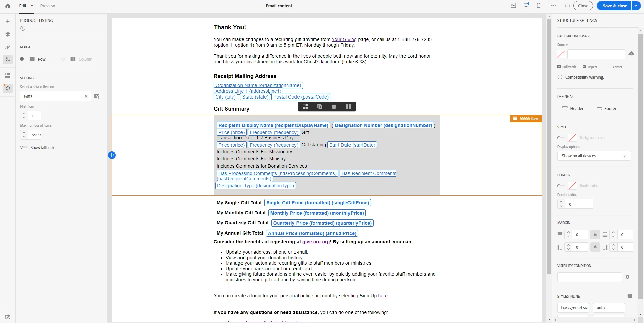Open the settings sliders icon at sidebar bottom
This screenshot has width=644, height=323.
(x=8, y=317)
